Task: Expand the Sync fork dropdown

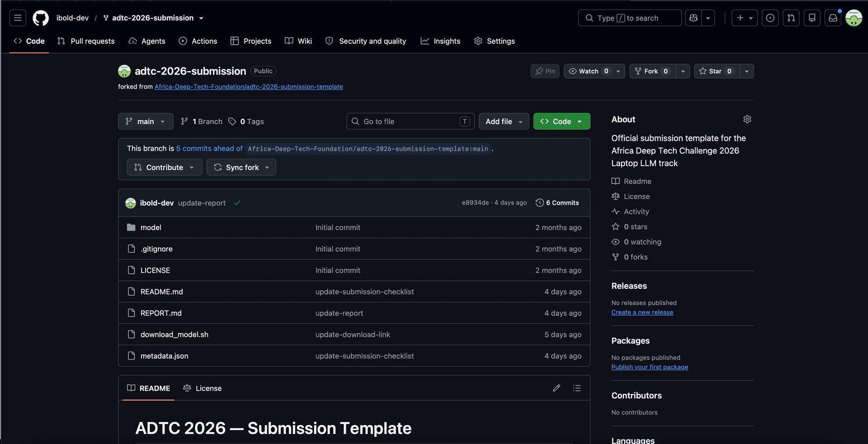Action: [241, 167]
